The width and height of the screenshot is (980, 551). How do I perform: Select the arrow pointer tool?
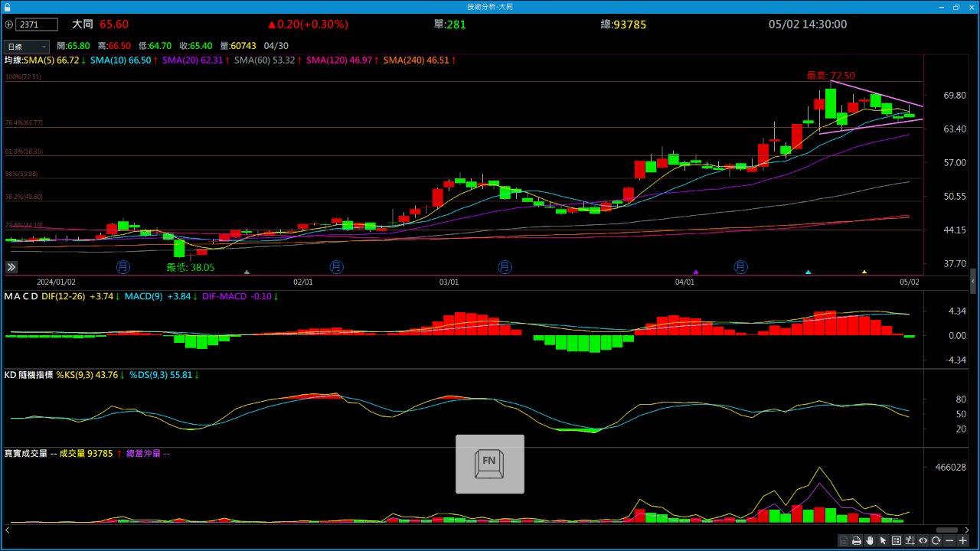click(883, 541)
